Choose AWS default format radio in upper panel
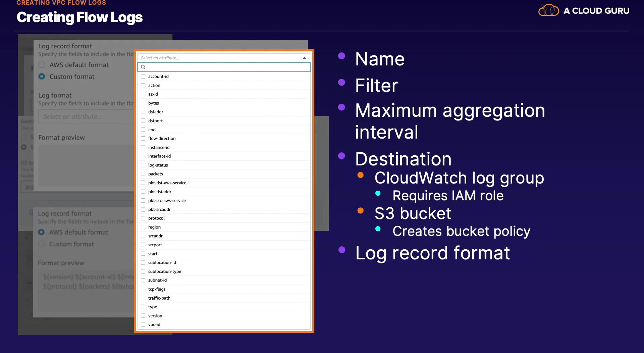The image size is (644, 353). click(x=42, y=65)
